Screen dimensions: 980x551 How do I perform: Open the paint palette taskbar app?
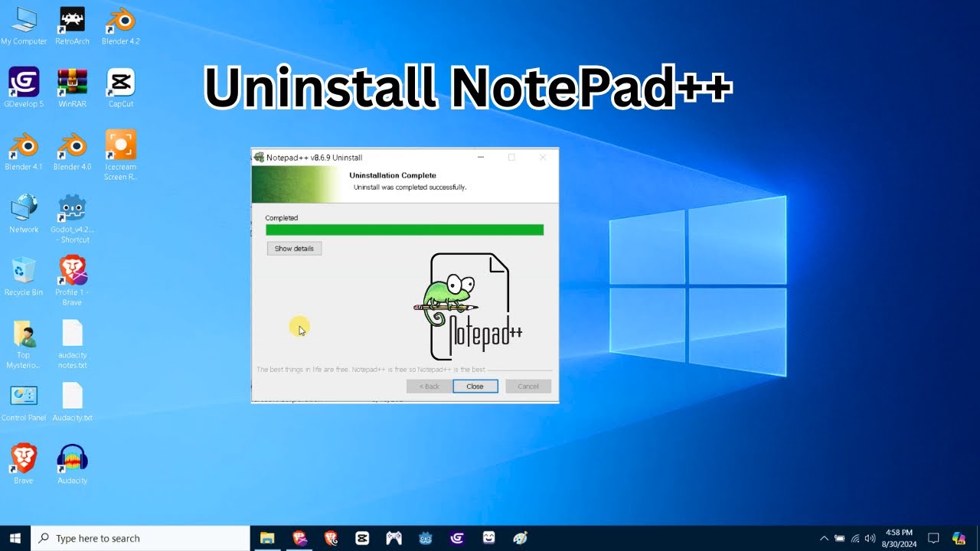[x=521, y=538]
